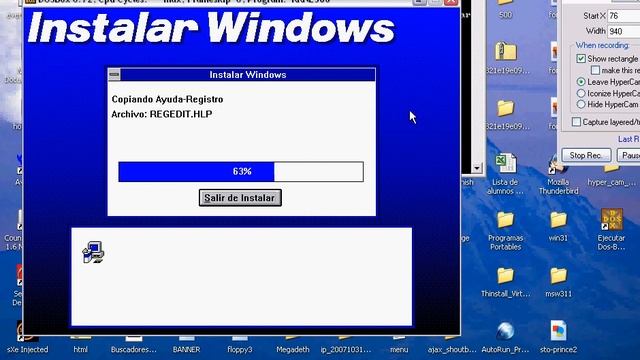640x360 pixels.
Task: Select the Hide HyperCam radio option
Action: pyautogui.click(x=581, y=104)
